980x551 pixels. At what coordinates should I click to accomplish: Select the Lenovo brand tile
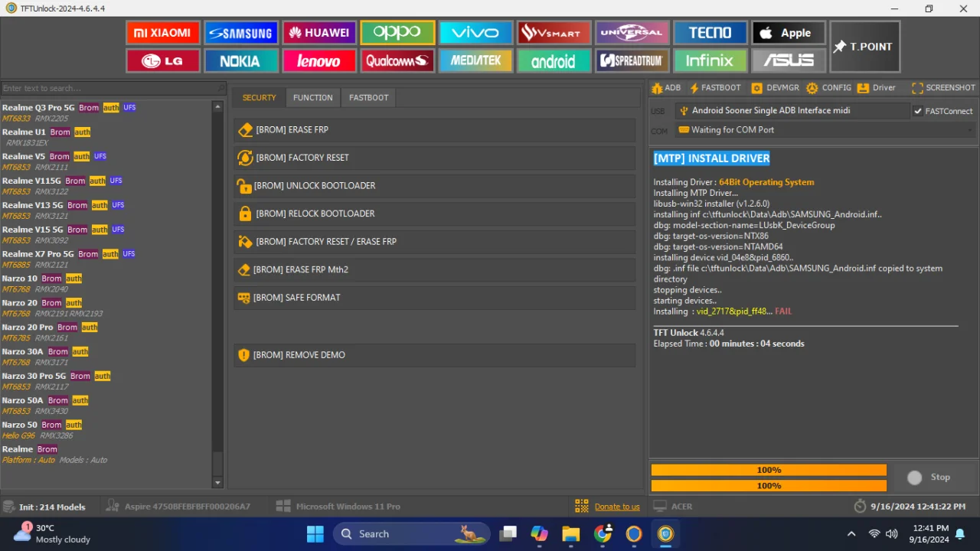pyautogui.click(x=319, y=60)
